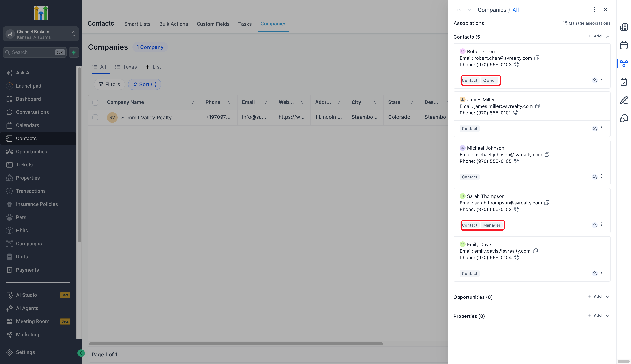Click the Bulk Actions tab
The height and width of the screenshot is (364, 631).
click(x=173, y=24)
